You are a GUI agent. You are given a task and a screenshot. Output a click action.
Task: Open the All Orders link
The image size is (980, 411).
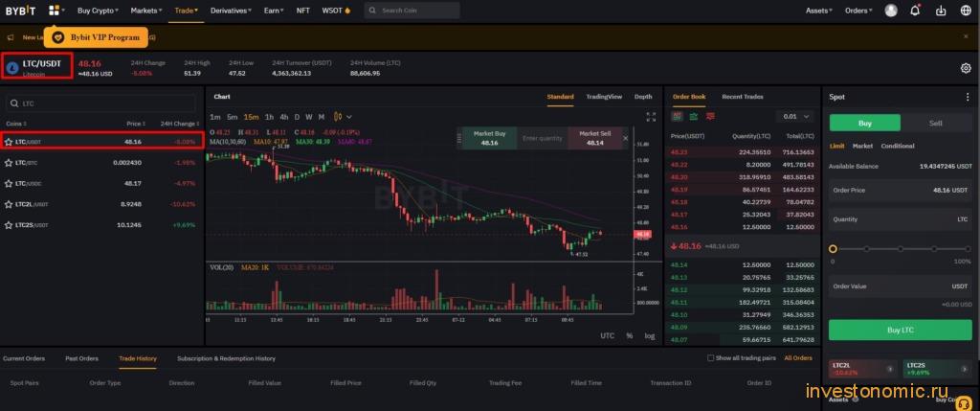(x=798, y=358)
